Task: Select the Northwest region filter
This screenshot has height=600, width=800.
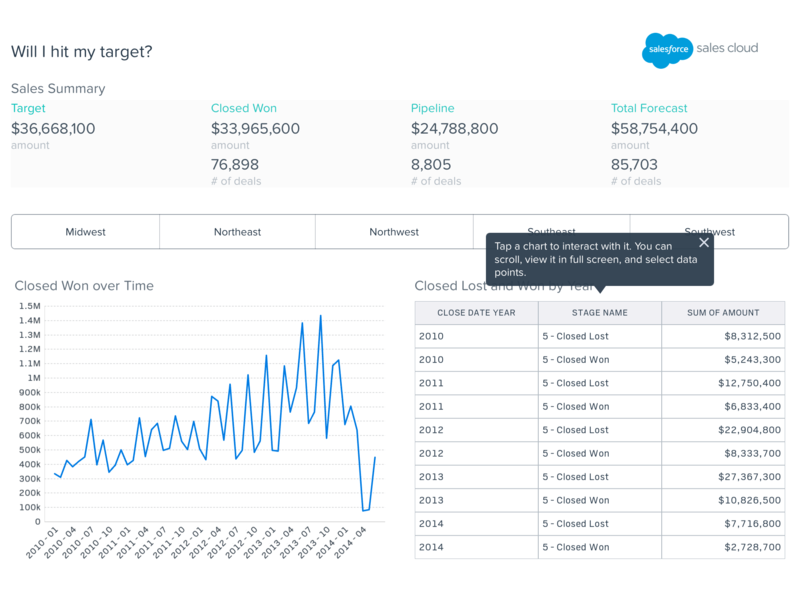Action: [394, 232]
